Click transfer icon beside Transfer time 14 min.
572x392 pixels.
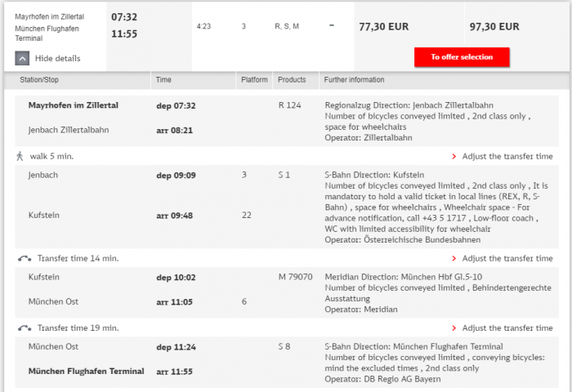(25, 258)
